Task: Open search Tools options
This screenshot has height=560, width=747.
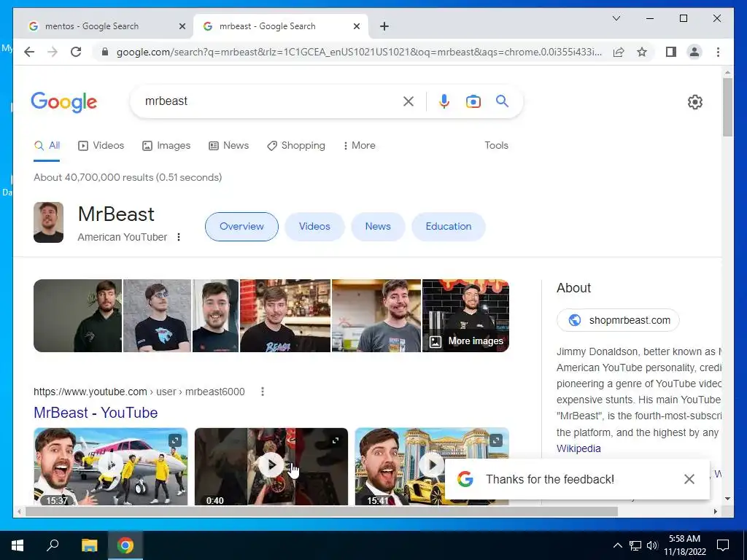Action: [x=496, y=145]
